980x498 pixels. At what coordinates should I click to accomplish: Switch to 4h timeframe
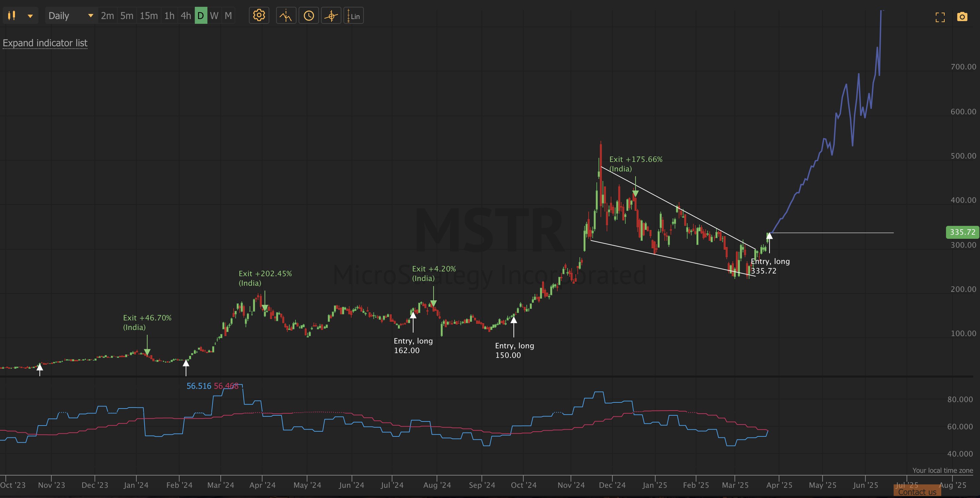pos(186,16)
